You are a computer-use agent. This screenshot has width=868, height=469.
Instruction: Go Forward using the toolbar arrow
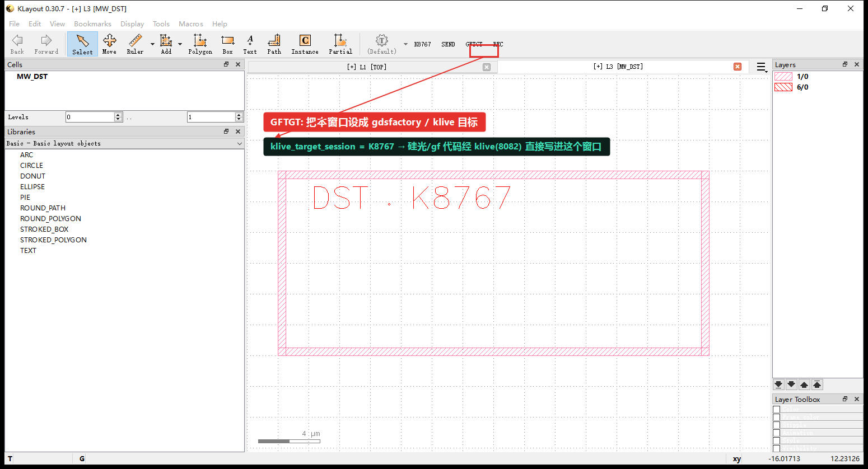[46, 44]
